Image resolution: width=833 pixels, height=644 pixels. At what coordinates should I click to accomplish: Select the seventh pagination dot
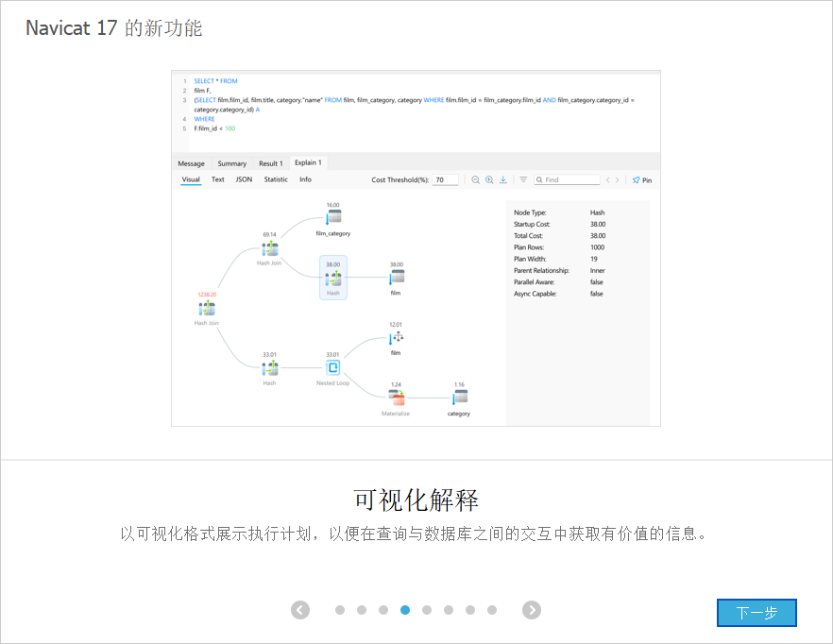470,610
